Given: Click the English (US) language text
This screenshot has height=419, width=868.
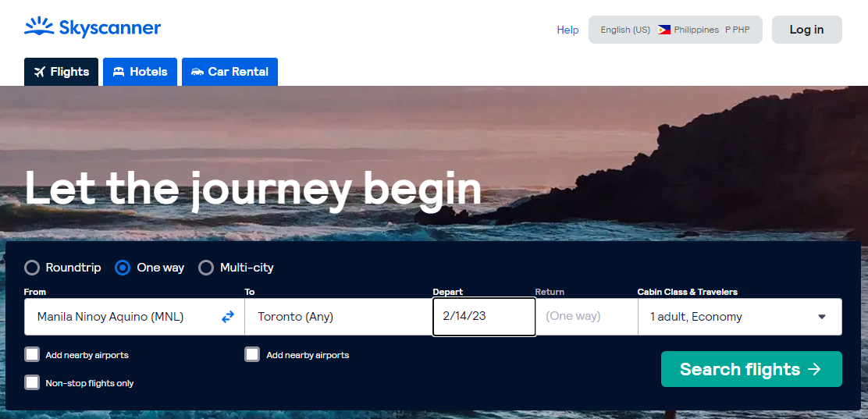Looking at the screenshot, I should tap(625, 30).
